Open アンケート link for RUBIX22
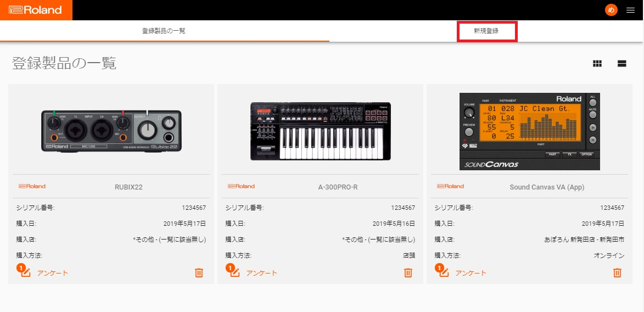This screenshot has width=644, height=312. (53, 273)
